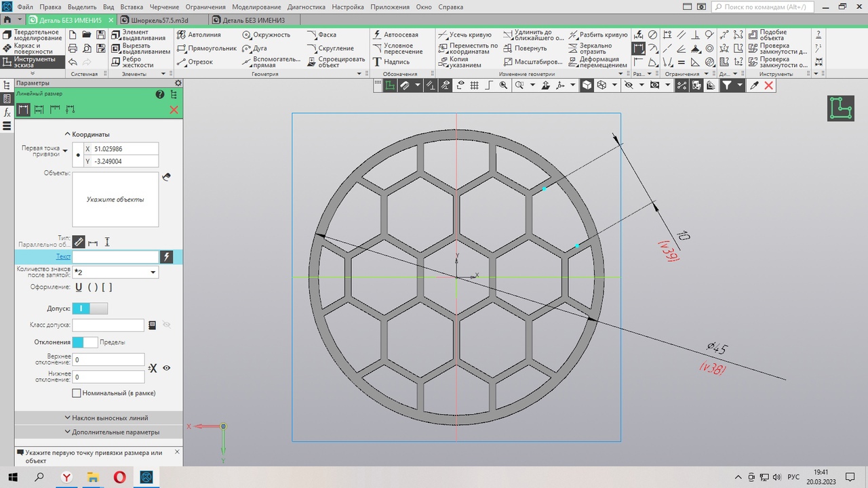Select the Автоосевая centerline tool
The image size is (868, 488).
tap(395, 35)
